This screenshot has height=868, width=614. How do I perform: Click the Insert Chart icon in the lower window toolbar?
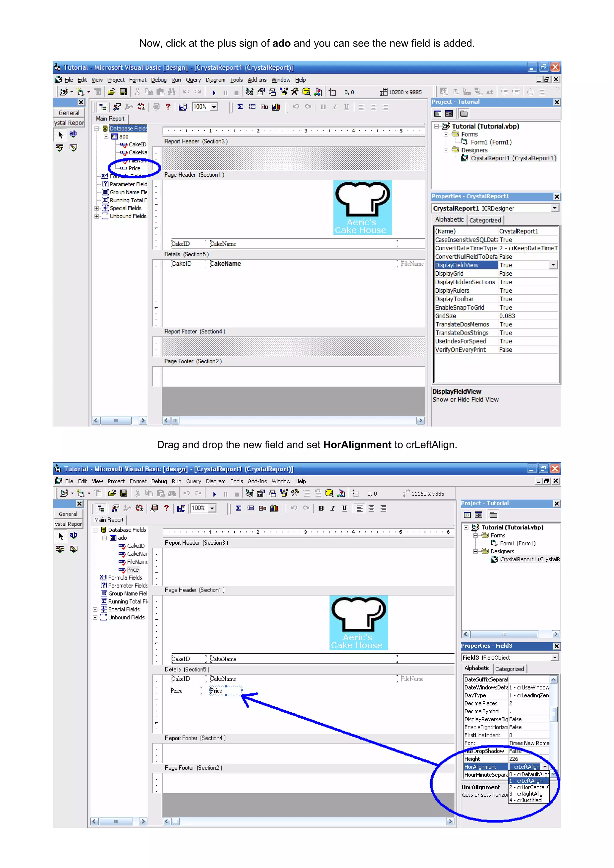(275, 509)
